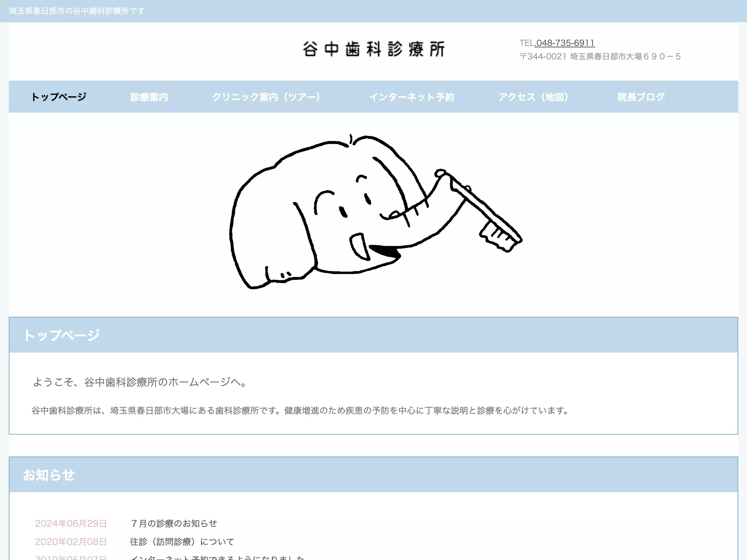Visit the 院長ブログ nav item

coord(641,97)
